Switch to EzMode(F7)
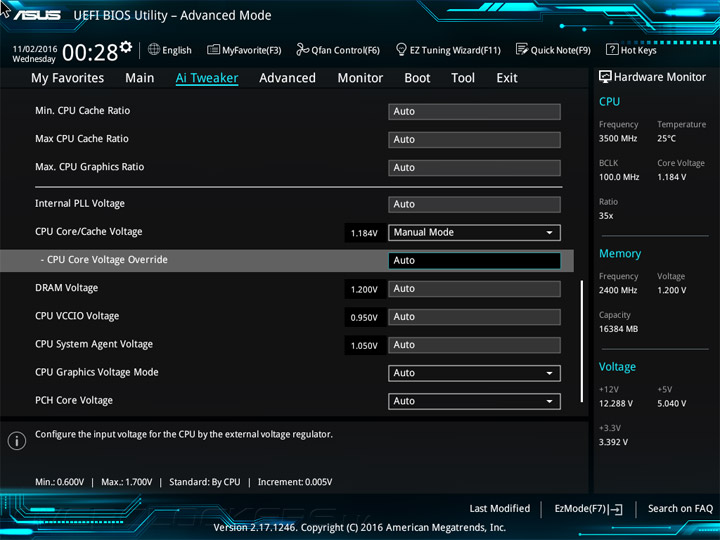720x540 pixels. (588, 509)
